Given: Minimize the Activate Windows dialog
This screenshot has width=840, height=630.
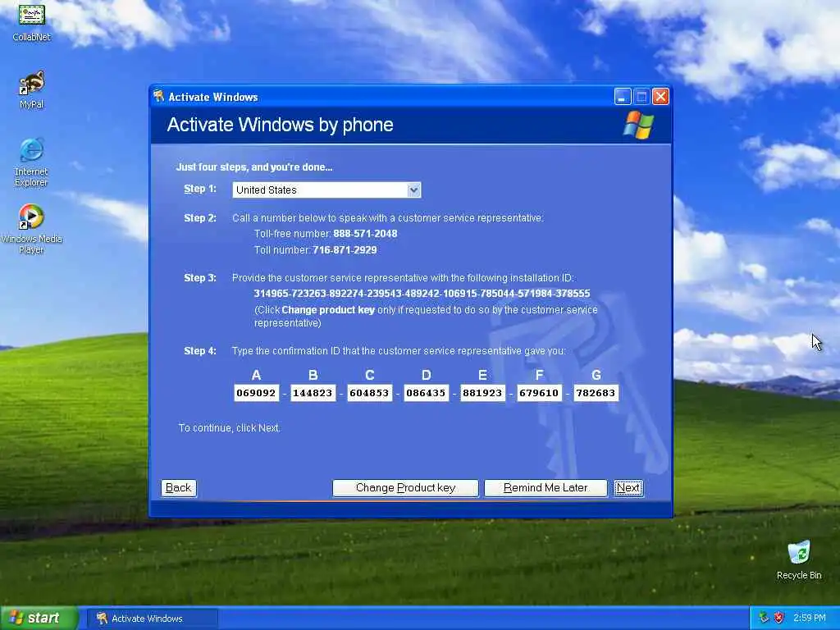Looking at the screenshot, I should coord(623,97).
